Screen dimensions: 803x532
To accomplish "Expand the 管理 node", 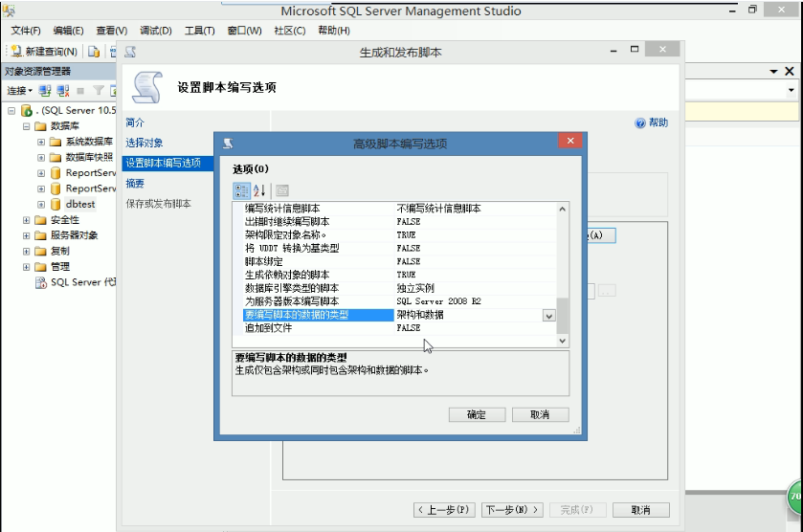I will pyautogui.click(x=26, y=267).
